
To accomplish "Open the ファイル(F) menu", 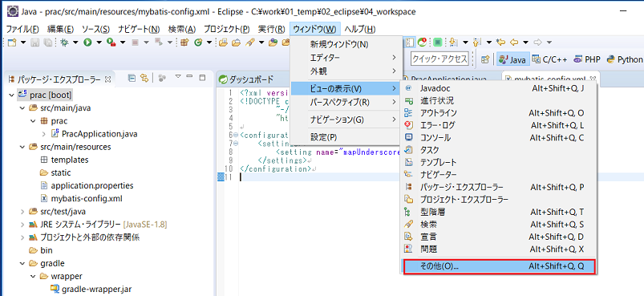I will point(22,29).
